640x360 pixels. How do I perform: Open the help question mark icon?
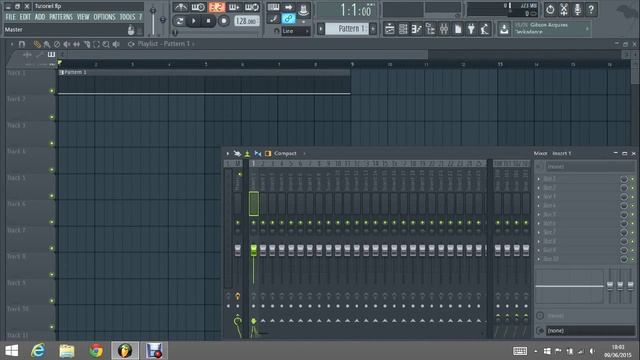click(591, 9)
